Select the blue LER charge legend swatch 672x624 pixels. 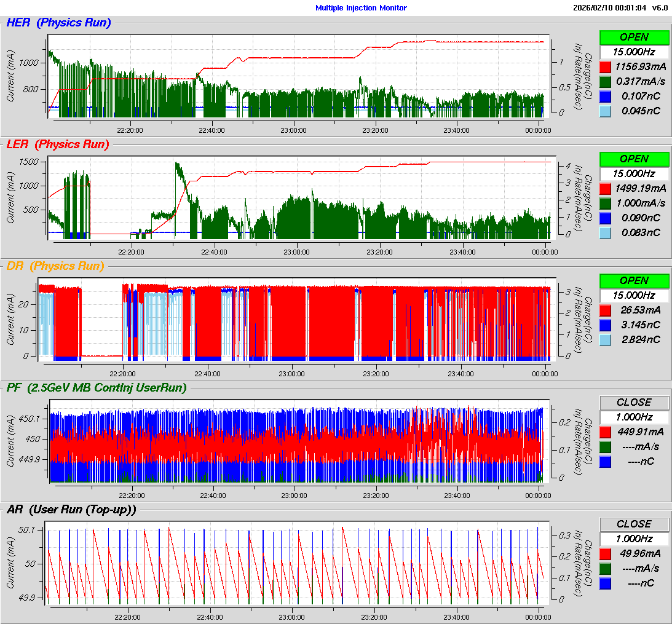coord(605,218)
